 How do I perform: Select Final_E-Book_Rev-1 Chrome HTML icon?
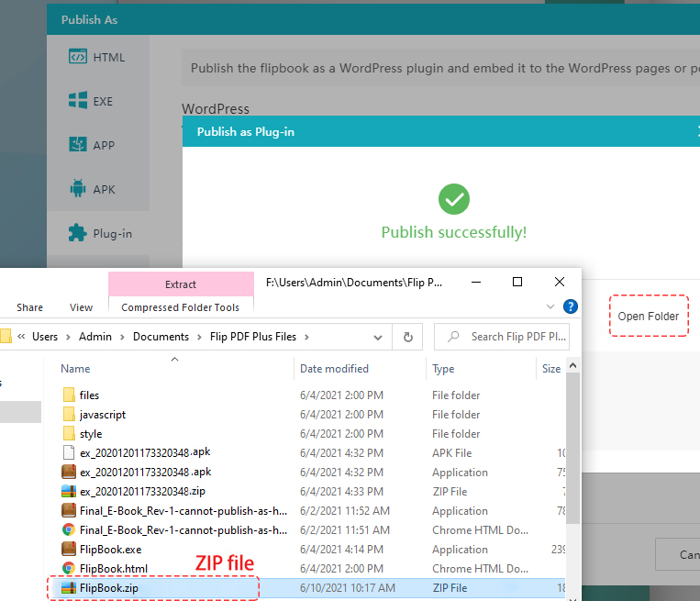[x=69, y=530]
